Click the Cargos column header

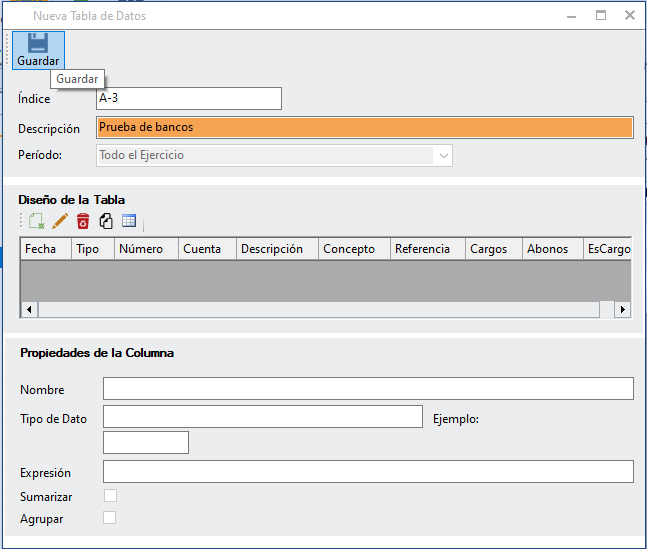pyautogui.click(x=494, y=249)
